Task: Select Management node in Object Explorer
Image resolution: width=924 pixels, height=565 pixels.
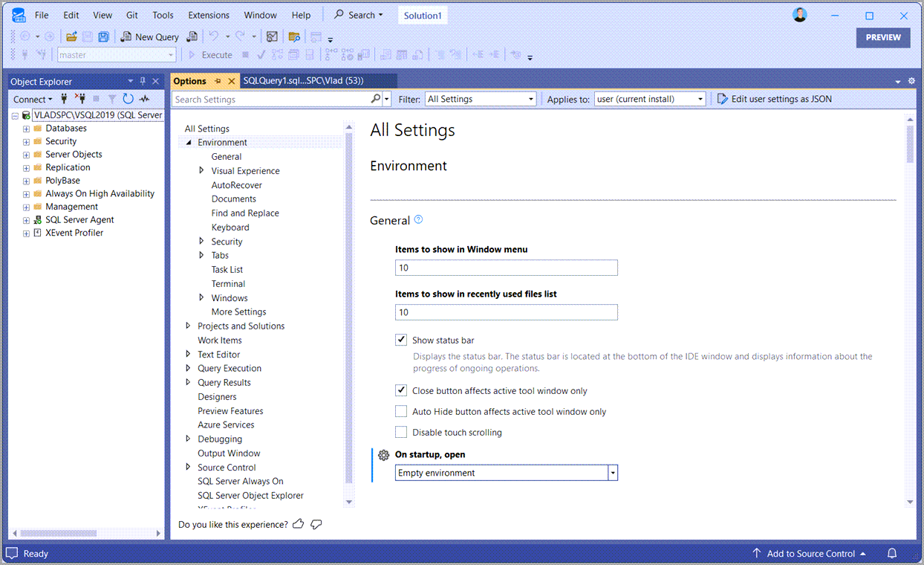Action: 71,207
